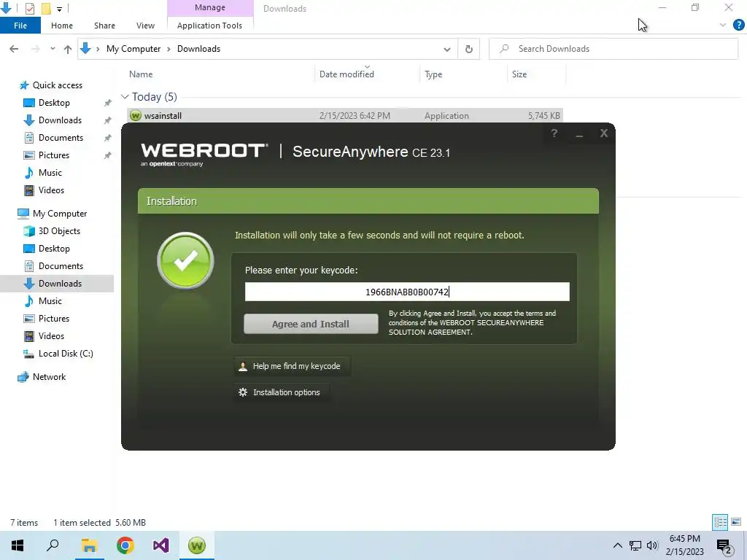
Task: Switch to the Home ribbon tab
Action: pyautogui.click(x=62, y=26)
